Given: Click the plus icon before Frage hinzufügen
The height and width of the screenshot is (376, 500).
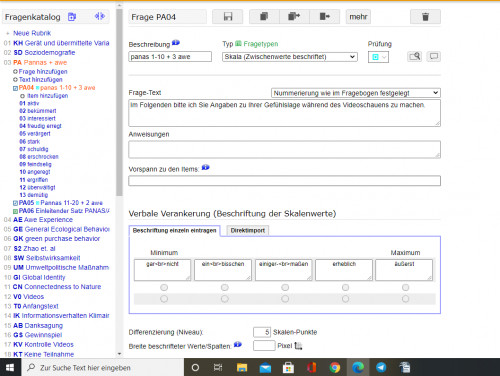Looking at the screenshot, I should [15, 72].
